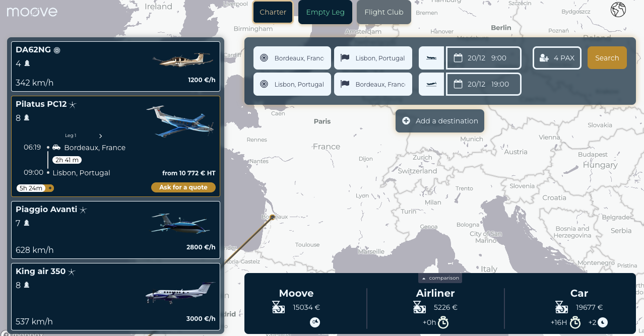Click propeller icon beside Piaggio Avanti
Viewport: 644px width, 336px height.
coord(83,210)
